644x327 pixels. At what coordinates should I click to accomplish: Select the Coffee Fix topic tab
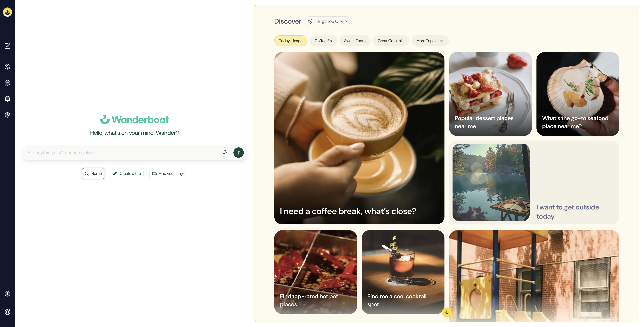tap(323, 41)
